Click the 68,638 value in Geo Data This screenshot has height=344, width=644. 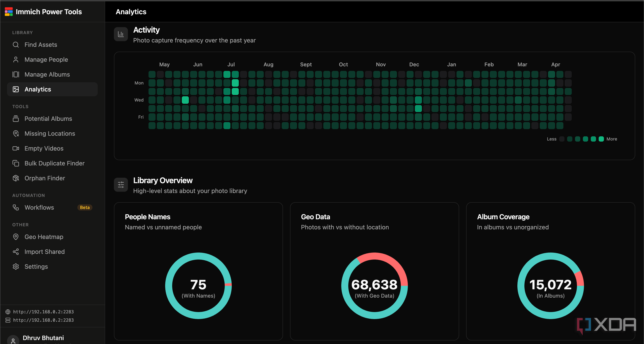(x=375, y=284)
